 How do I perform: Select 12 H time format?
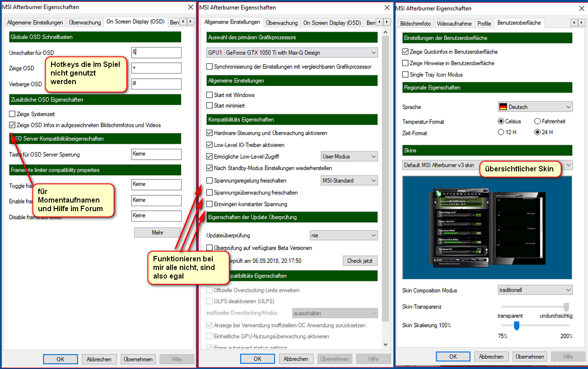[x=501, y=132]
